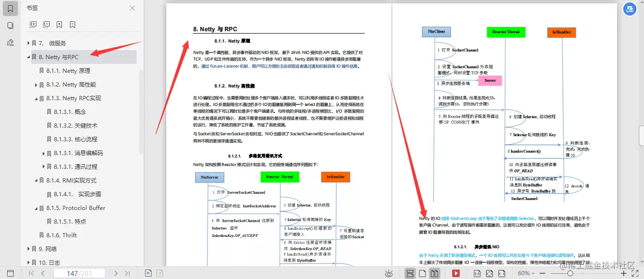Image resolution: width=644 pixels, height=279 pixels.
Task: Remove the current bookmark
Action: pyautogui.click(x=72, y=24)
